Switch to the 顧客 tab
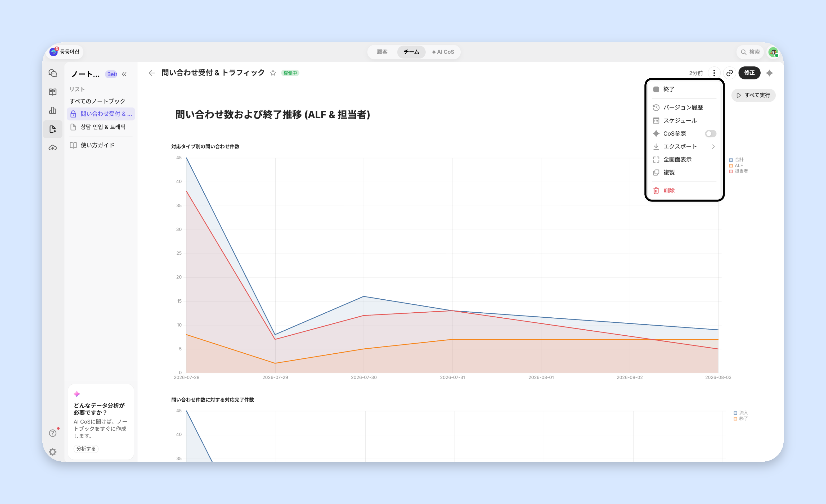The image size is (826, 504). point(382,52)
